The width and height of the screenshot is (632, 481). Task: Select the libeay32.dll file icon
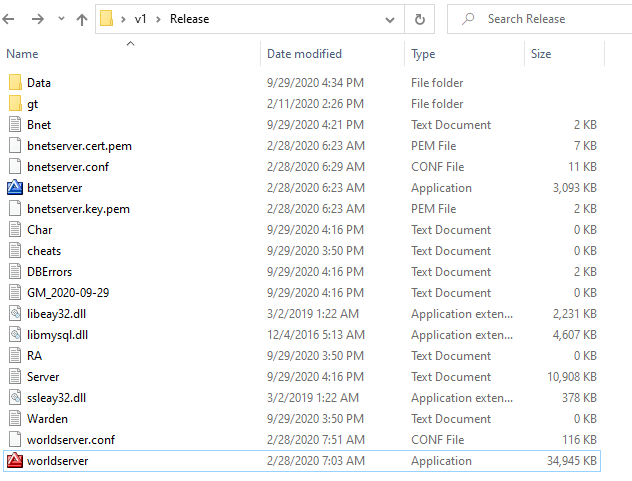click(x=15, y=313)
